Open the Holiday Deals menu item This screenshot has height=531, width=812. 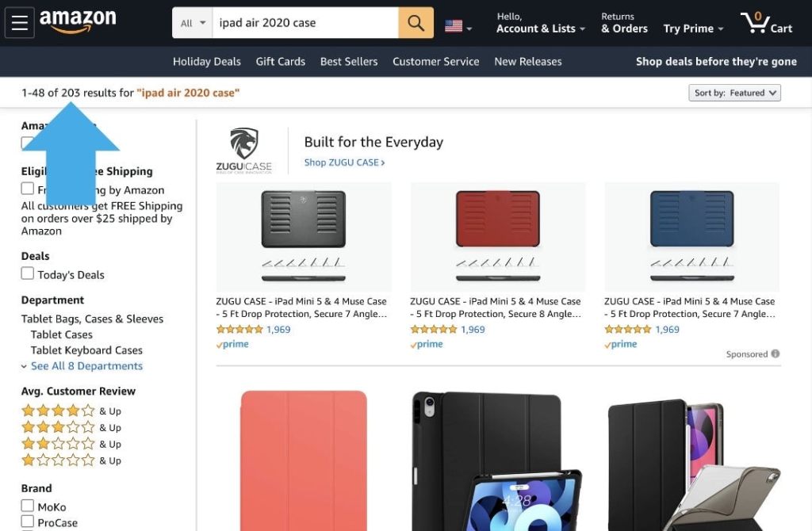coord(206,61)
